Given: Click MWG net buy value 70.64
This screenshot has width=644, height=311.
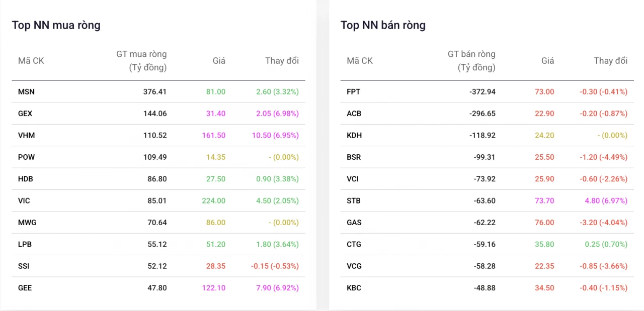Looking at the screenshot, I should [x=157, y=223].
